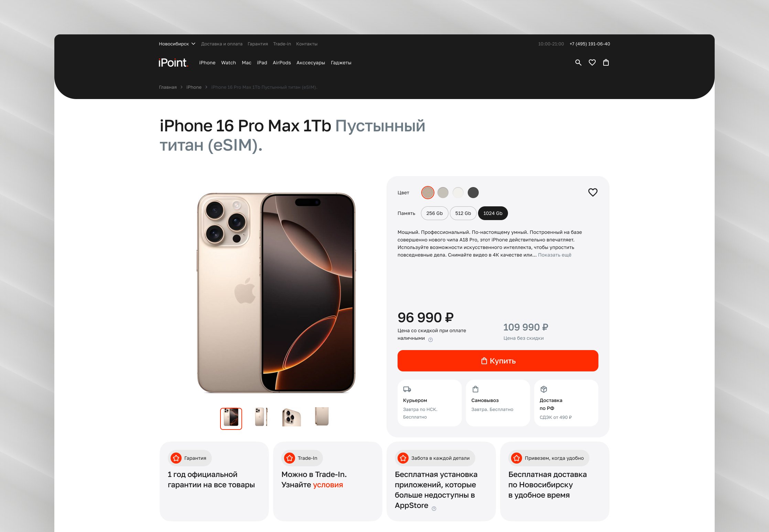Open the search icon in header
This screenshot has height=532, width=769.
click(x=578, y=63)
